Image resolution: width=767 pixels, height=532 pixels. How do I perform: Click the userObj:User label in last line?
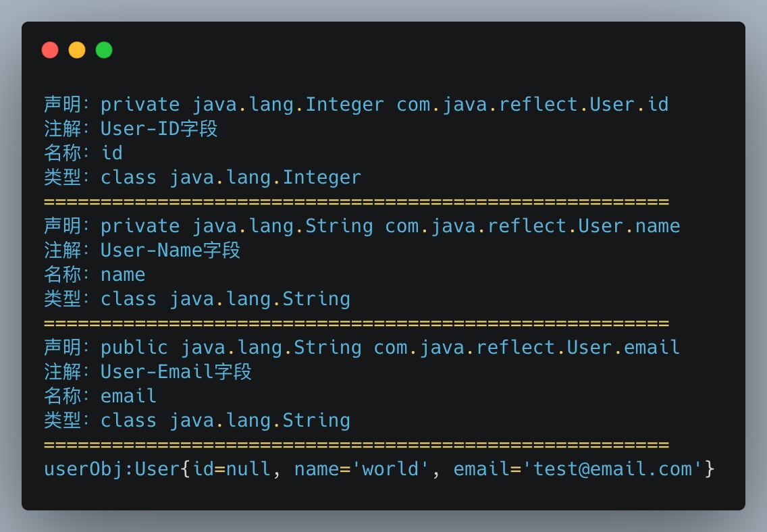(x=111, y=469)
